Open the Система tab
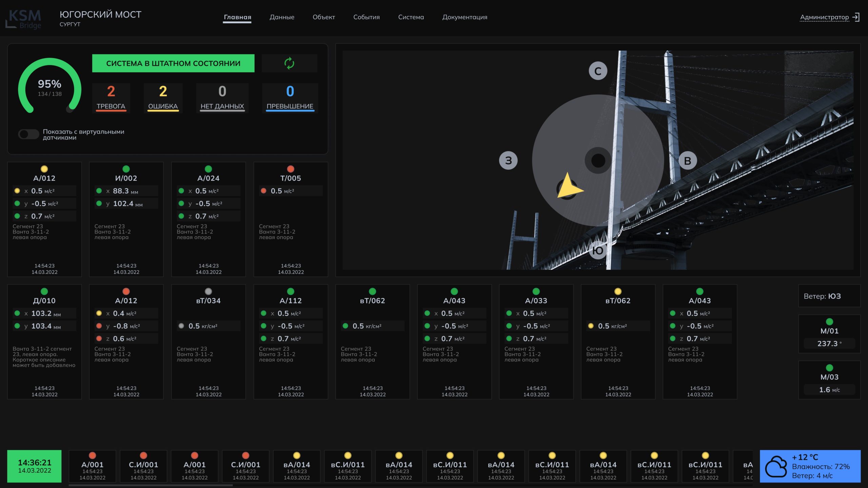Screen dimensions: 868x488 (x=411, y=17)
